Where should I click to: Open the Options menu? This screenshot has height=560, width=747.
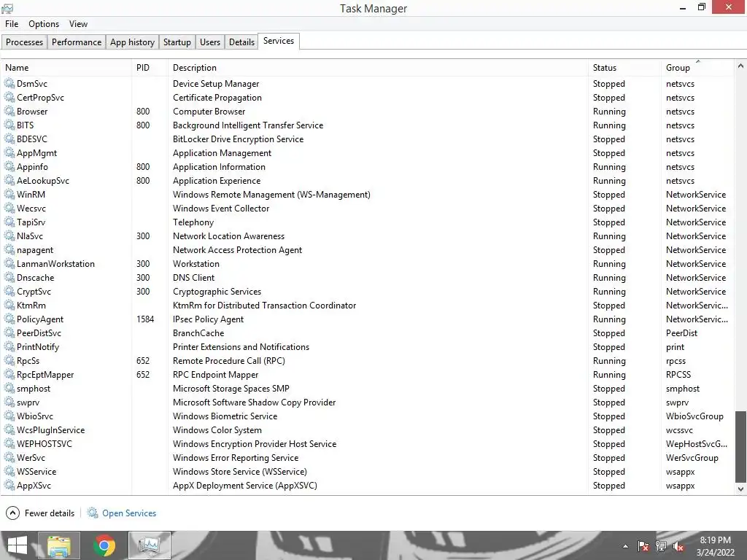(44, 24)
